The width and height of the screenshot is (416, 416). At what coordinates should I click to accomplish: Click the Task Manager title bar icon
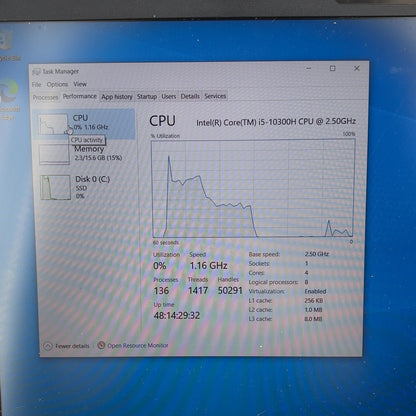(x=36, y=72)
